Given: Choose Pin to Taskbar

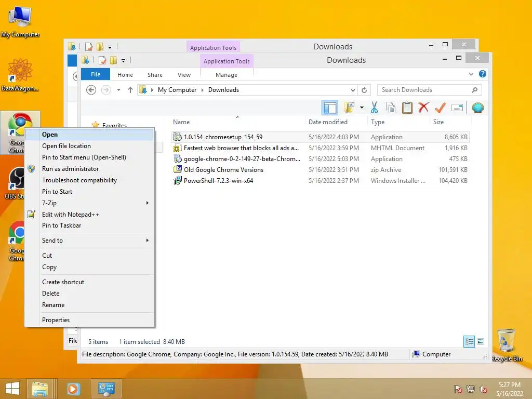Looking at the screenshot, I should (x=89, y=225).
